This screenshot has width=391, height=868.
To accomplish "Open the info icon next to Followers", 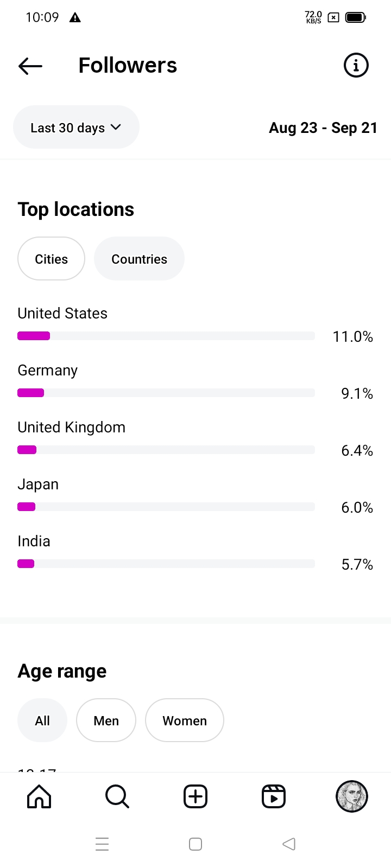I will [356, 66].
